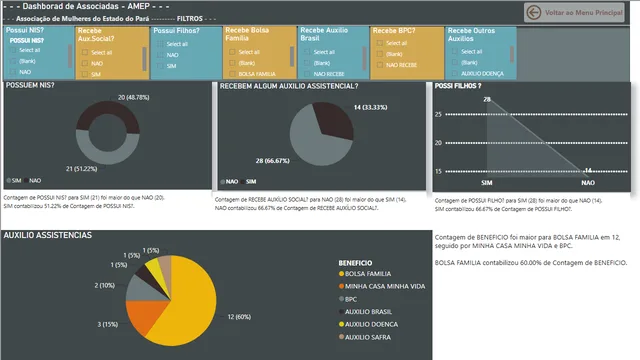Viewport: 640px width, 360px height.
Task: Check Select all in Recebe Outros Auxilios filter
Action: (455, 51)
